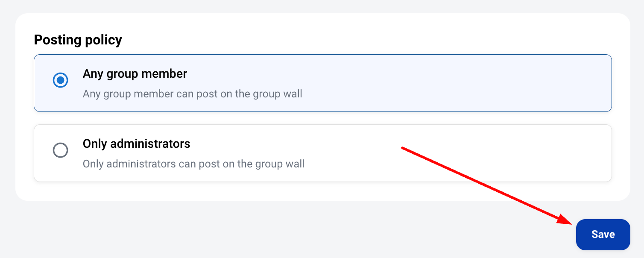Click the "Posting policy" section title

78,40
